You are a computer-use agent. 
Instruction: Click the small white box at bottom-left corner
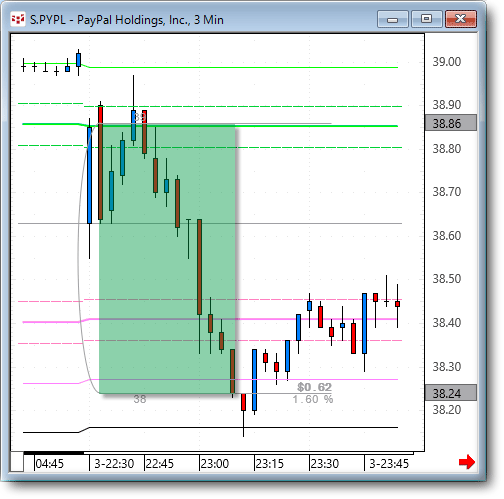[17, 462]
